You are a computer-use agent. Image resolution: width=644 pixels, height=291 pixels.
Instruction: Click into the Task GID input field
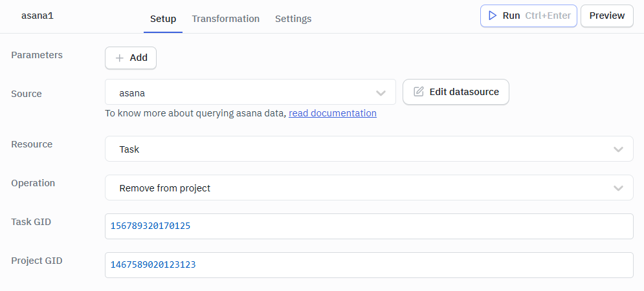(369, 226)
